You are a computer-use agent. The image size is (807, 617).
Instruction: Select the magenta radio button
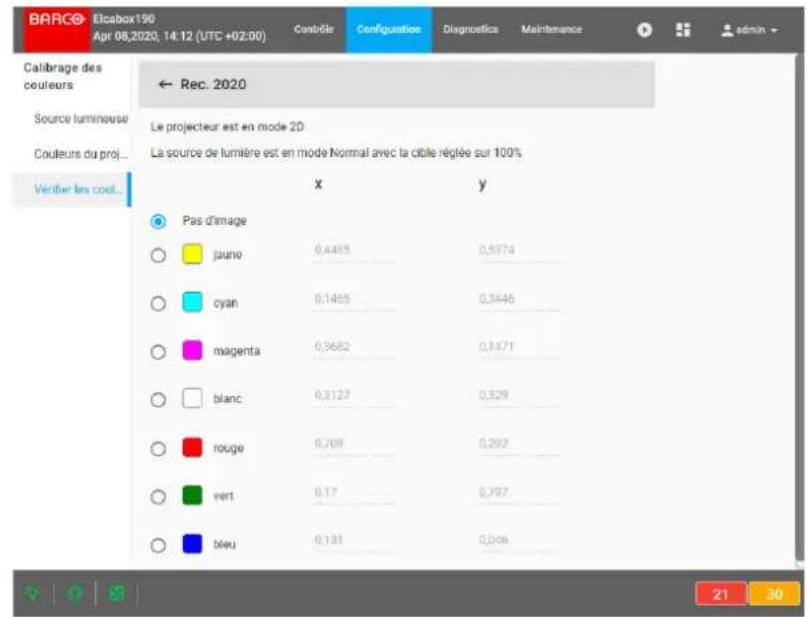coord(158,352)
